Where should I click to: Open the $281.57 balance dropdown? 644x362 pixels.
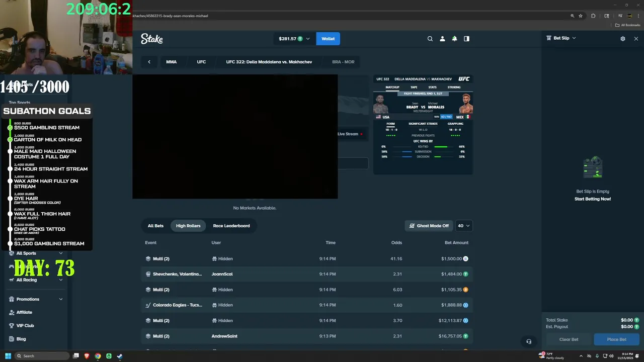(x=294, y=39)
